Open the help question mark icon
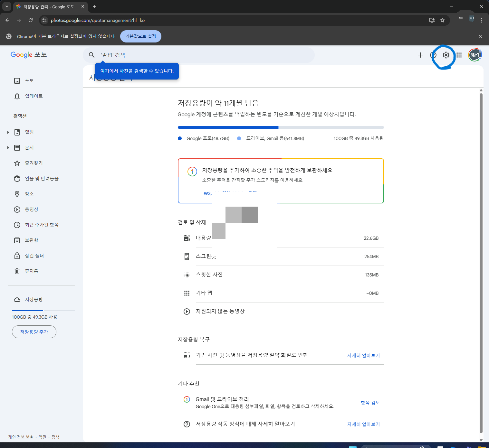The image size is (489, 448). [x=433, y=55]
